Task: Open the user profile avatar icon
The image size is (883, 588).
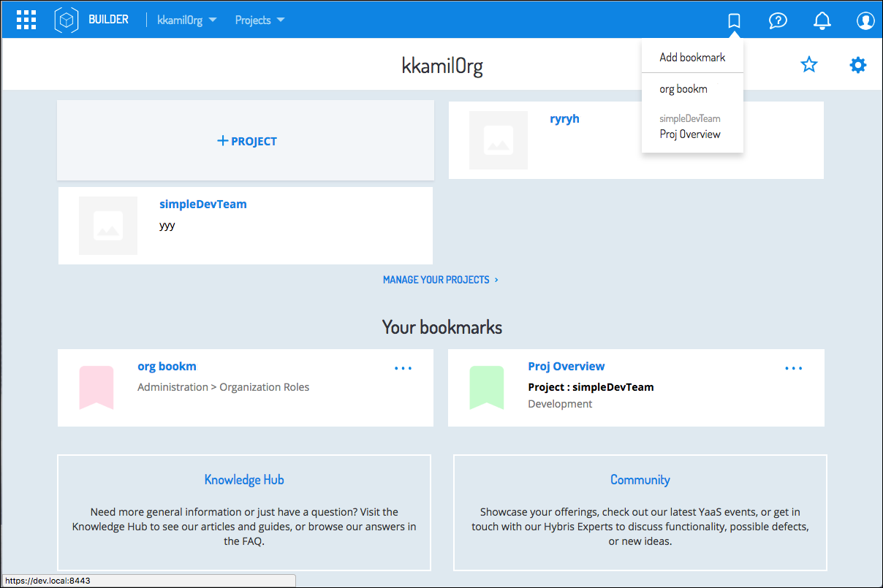Action: tap(865, 20)
